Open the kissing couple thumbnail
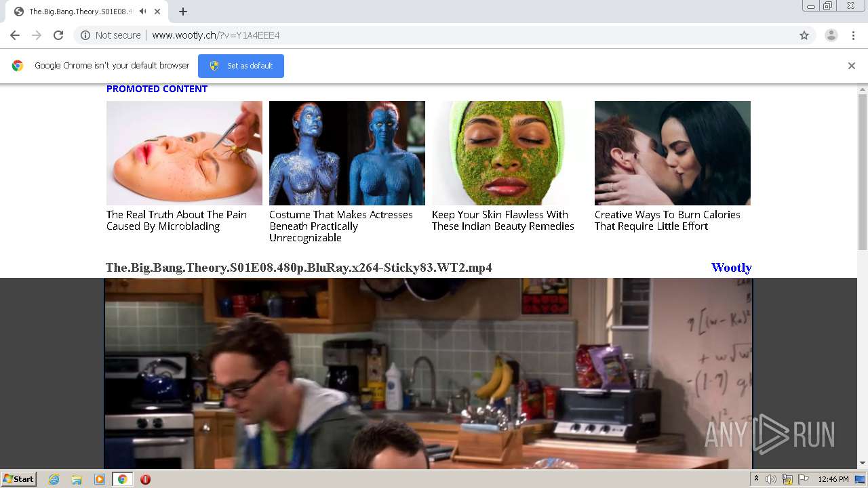The image size is (868, 488). pos(673,153)
